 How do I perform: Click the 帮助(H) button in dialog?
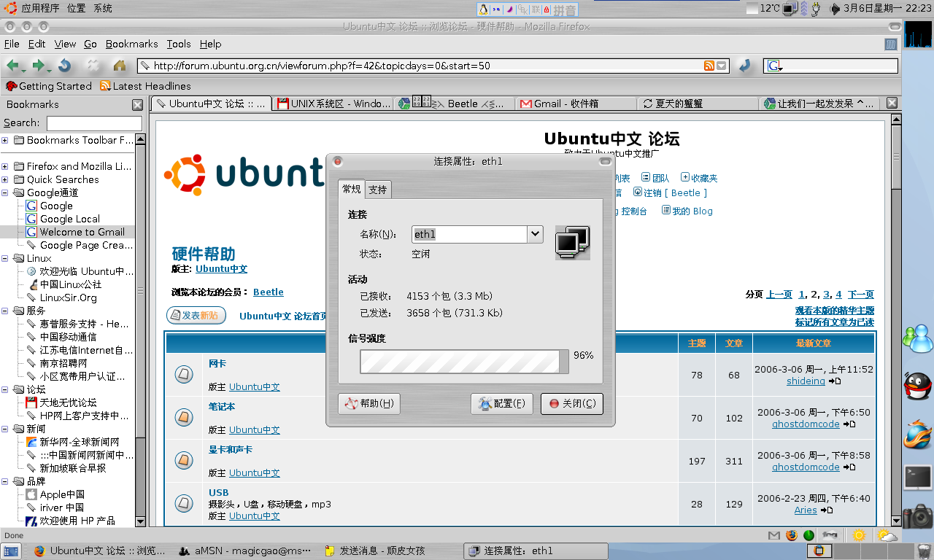click(x=369, y=403)
